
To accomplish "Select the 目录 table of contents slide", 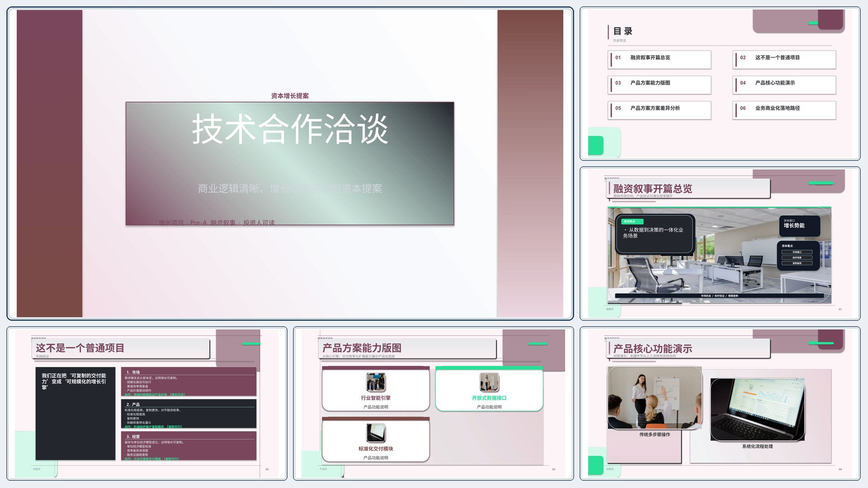I will [x=720, y=84].
